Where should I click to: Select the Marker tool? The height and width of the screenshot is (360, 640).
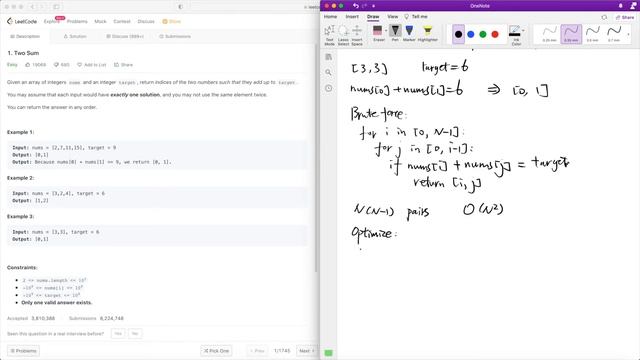[x=409, y=33]
